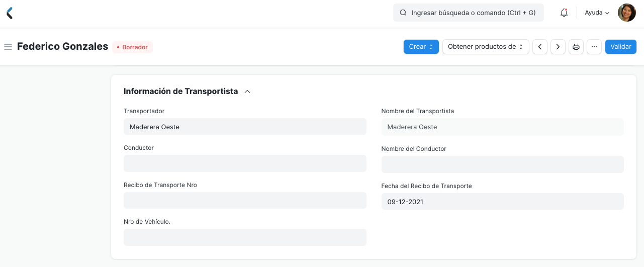Go to the previous document

(x=540, y=47)
